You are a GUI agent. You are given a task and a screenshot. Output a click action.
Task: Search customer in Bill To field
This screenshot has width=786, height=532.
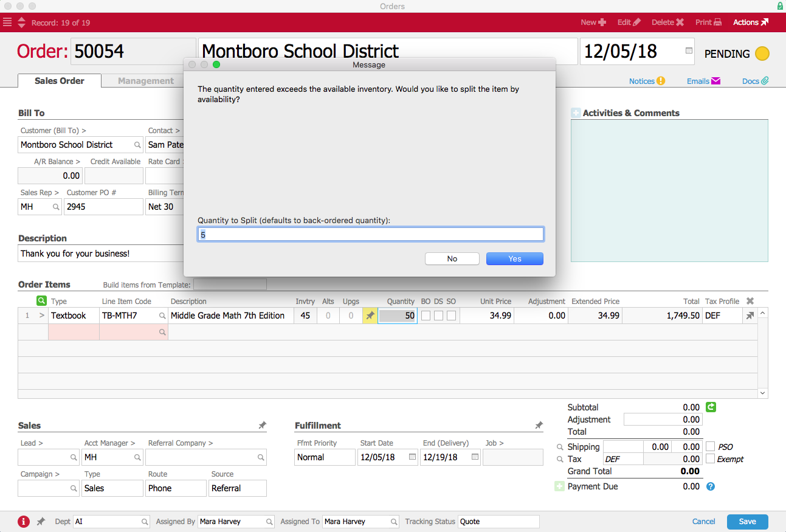point(137,145)
